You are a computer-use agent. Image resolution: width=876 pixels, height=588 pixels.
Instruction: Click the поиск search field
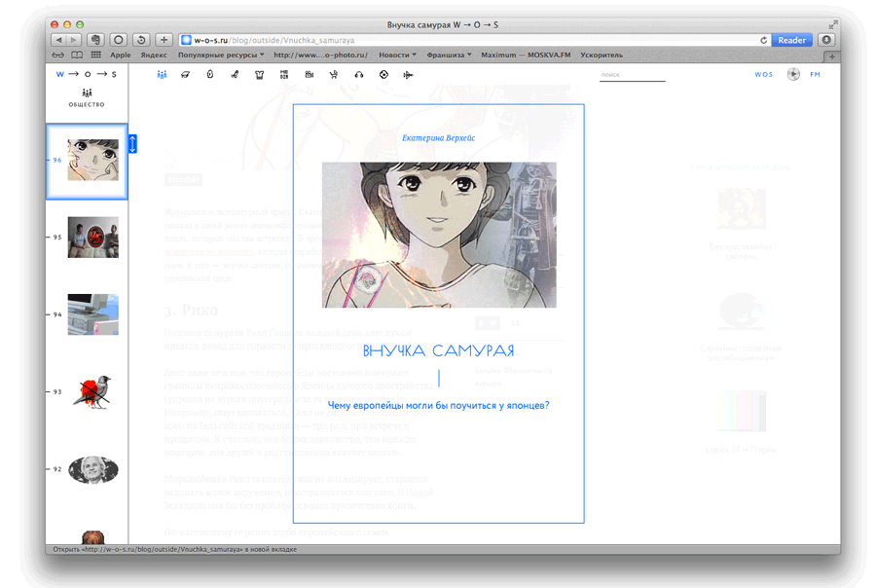pyautogui.click(x=633, y=75)
